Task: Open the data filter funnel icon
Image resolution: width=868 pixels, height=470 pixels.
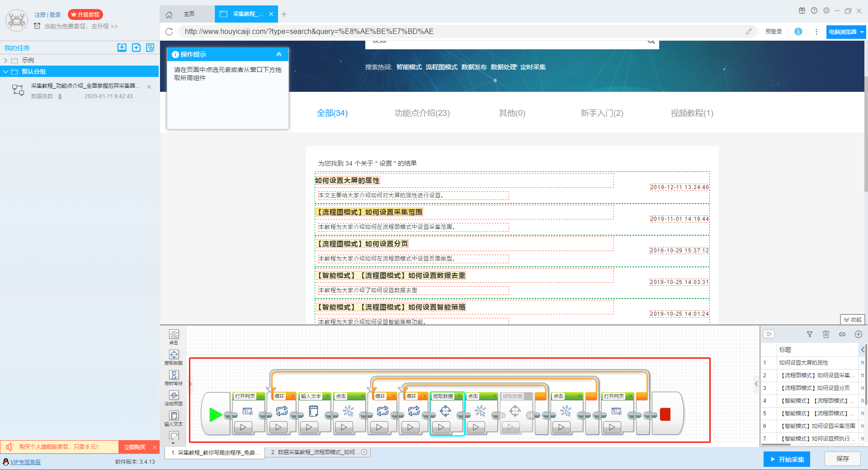Action: 810,334
